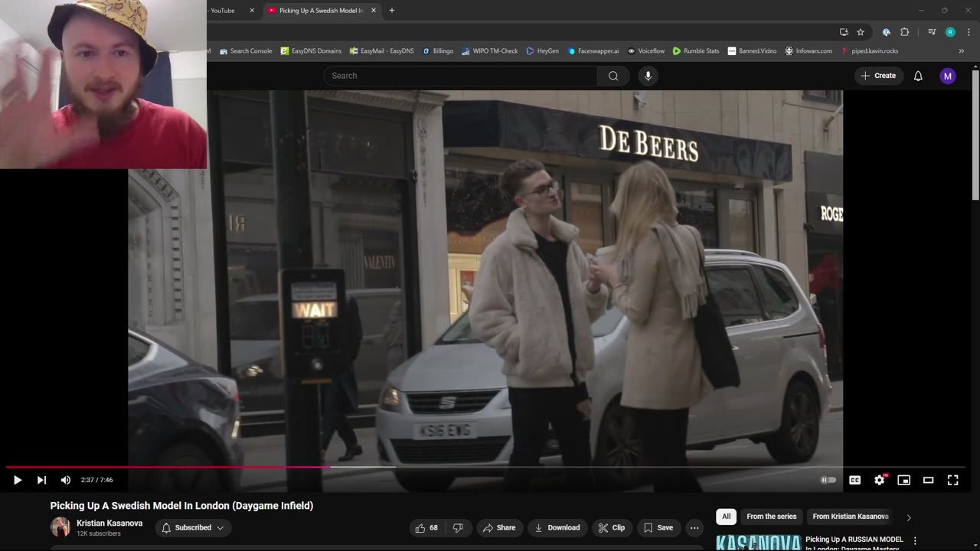Open the Infowars.com bookmark
The width and height of the screenshot is (980, 551).
coord(808,51)
